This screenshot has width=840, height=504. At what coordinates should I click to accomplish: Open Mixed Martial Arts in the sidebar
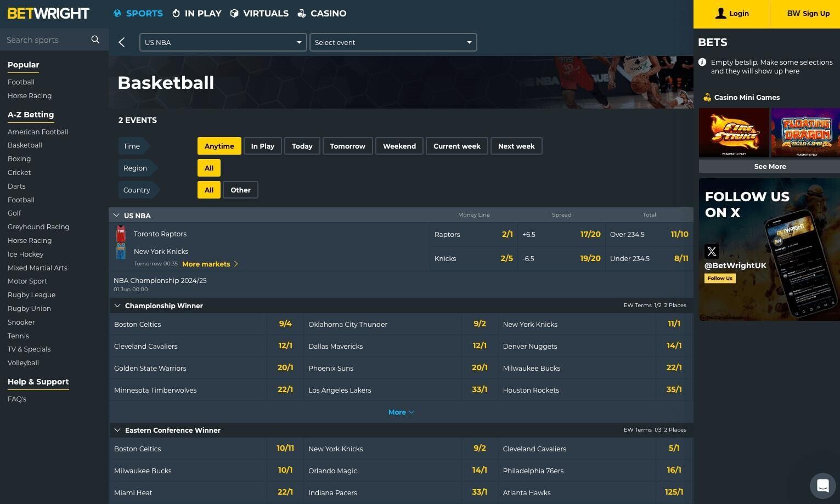(37, 268)
